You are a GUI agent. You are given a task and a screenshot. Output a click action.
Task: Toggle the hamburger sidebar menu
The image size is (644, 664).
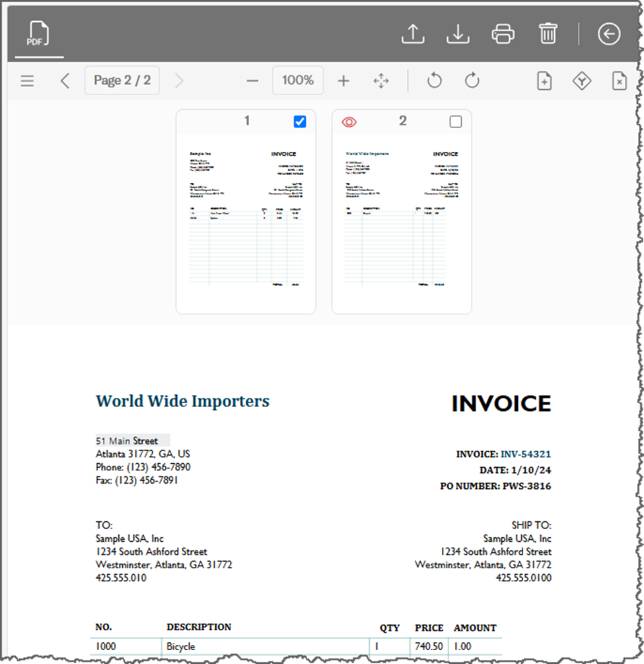(27, 81)
